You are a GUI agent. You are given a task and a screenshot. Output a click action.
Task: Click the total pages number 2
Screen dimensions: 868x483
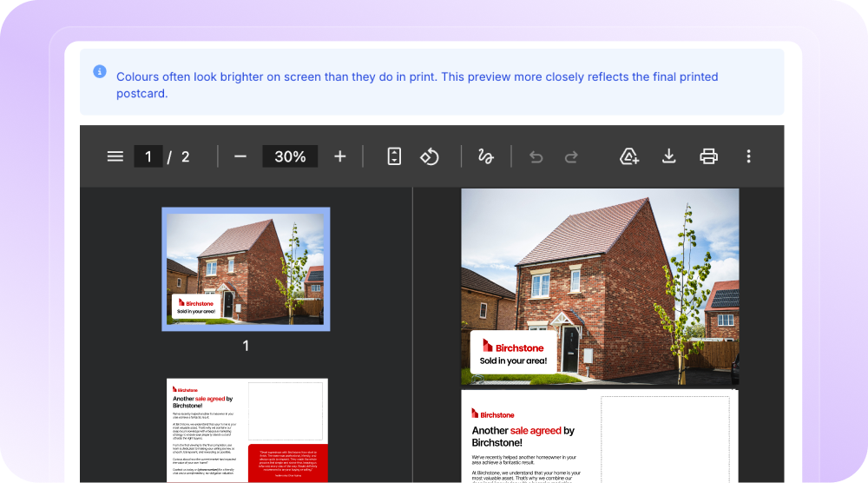(186, 156)
